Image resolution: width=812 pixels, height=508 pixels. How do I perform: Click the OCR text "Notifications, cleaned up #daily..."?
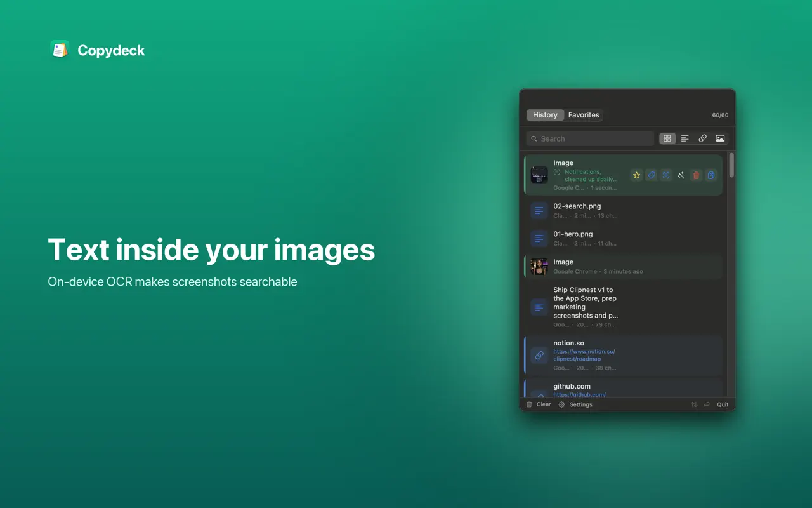pyautogui.click(x=591, y=175)
